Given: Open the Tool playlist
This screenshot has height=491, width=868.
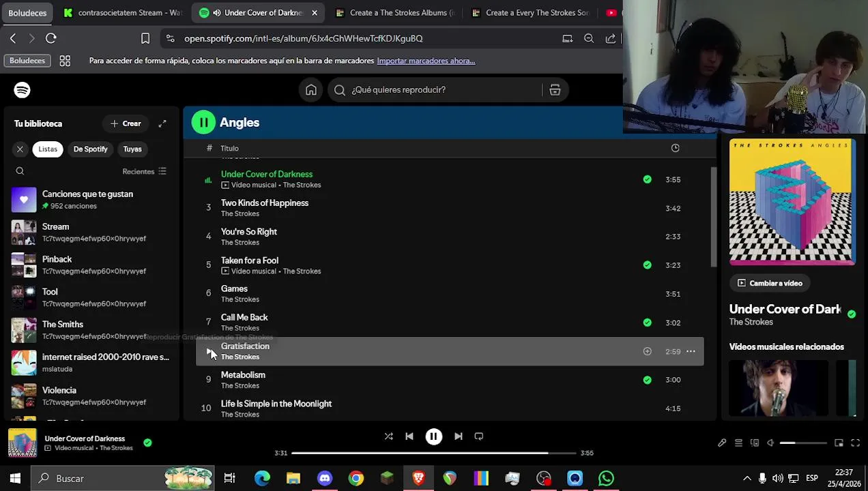Looking at the screenshot, I should click(91, 297).
